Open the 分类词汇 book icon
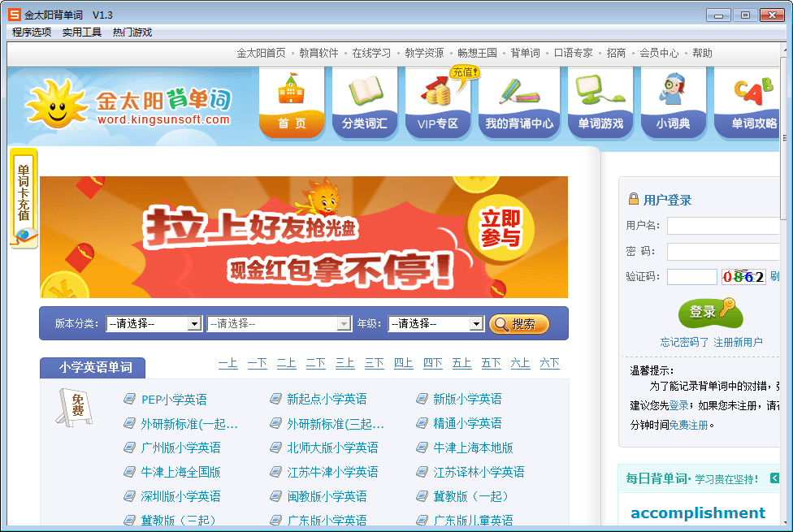 365,104
